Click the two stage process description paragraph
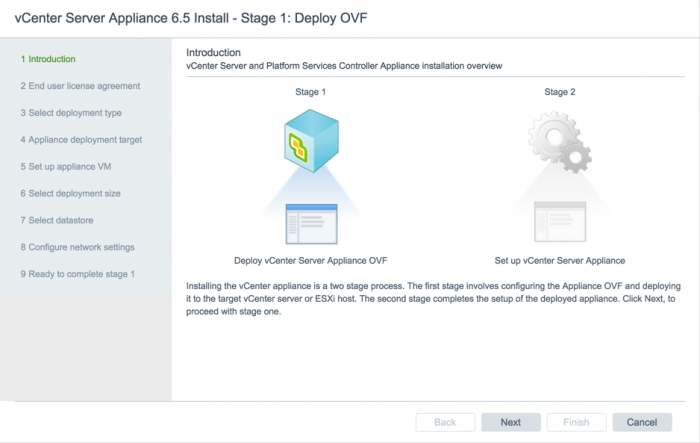Image resolution: width=700 pixels, height=443 pixels. pyautogui.click(x=433, y=299)
